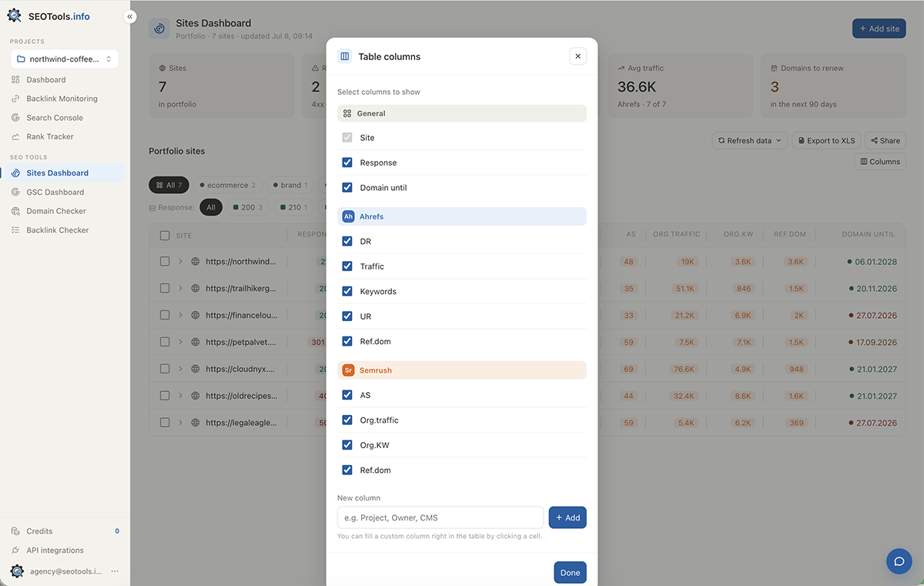
Task: Uncheck the AS column checkbox
Action: tap(347, 395)
